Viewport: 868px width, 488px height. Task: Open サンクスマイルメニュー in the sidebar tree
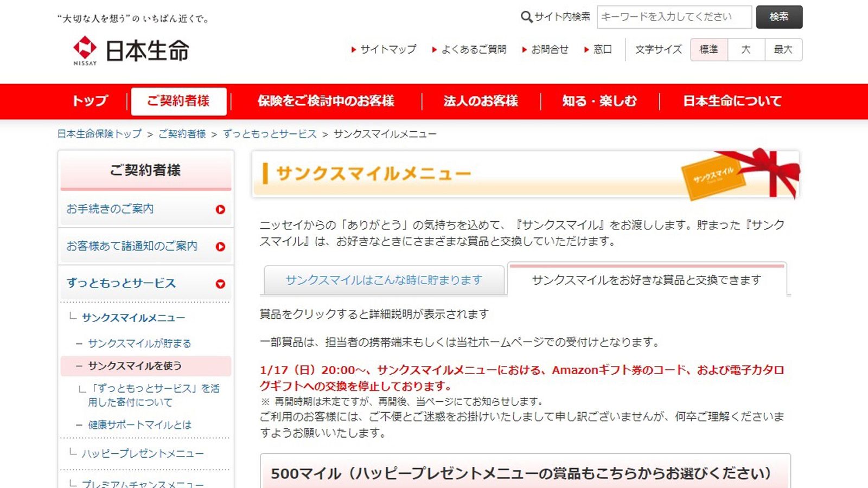[133, 318]
